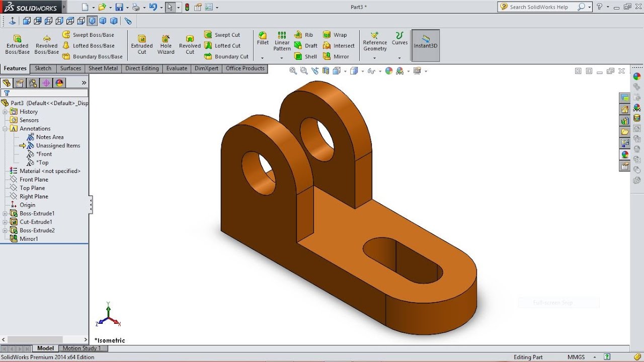Click the Lofted Boss/Base button
The height and width of the screenshot is (362, 644).
click(89, 46)
